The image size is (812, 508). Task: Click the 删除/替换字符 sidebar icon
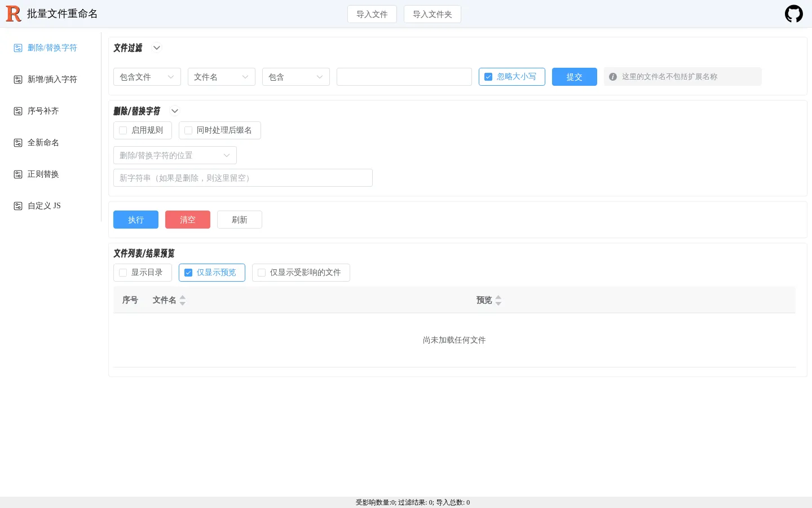(x=18, y=48)
